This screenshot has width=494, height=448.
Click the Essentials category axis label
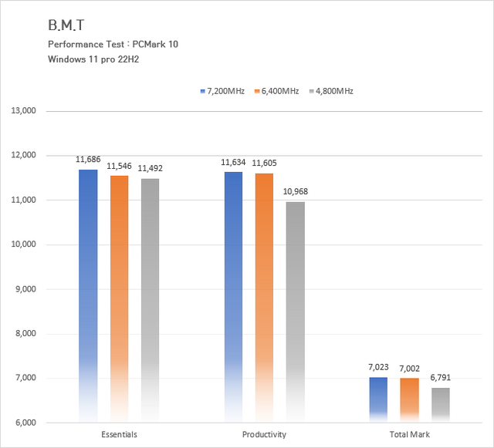120,434
